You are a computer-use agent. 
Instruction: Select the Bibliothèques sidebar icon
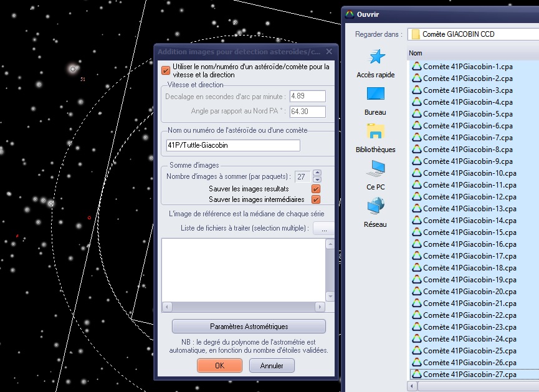tap(376, 131)
